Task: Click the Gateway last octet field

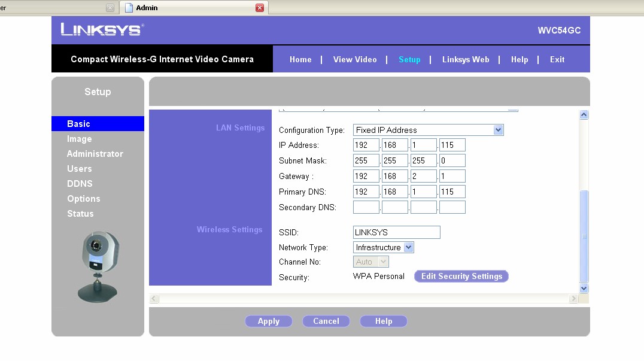Action: (452, 176)
